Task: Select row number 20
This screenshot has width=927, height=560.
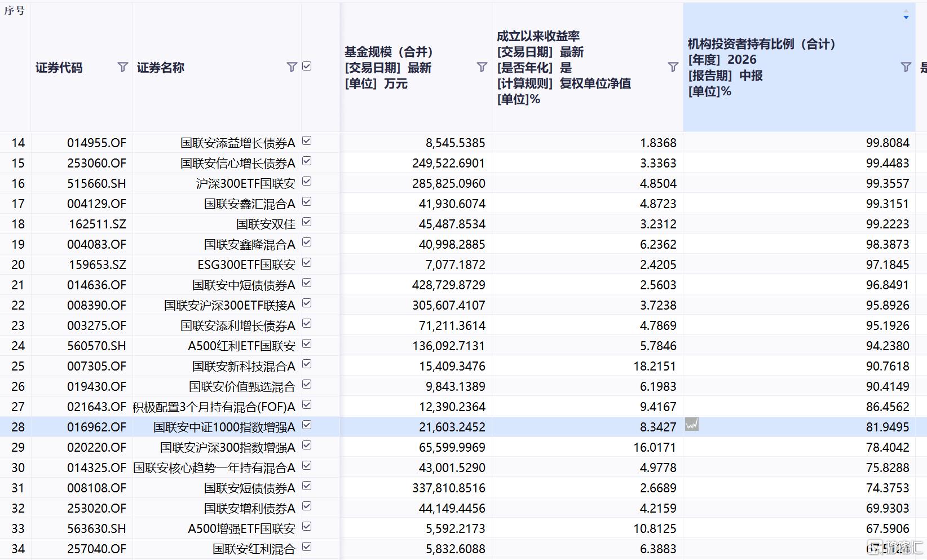Action: (x=18, y=264)
